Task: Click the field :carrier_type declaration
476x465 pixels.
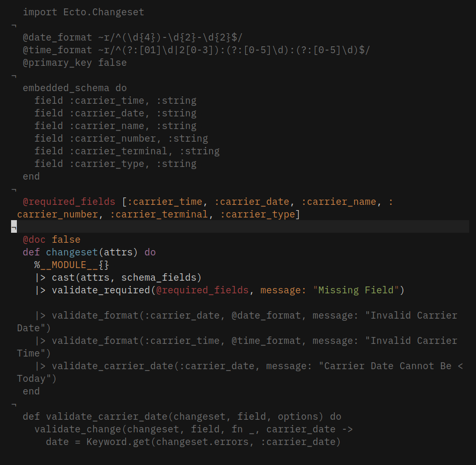Action: click(115, 164)
